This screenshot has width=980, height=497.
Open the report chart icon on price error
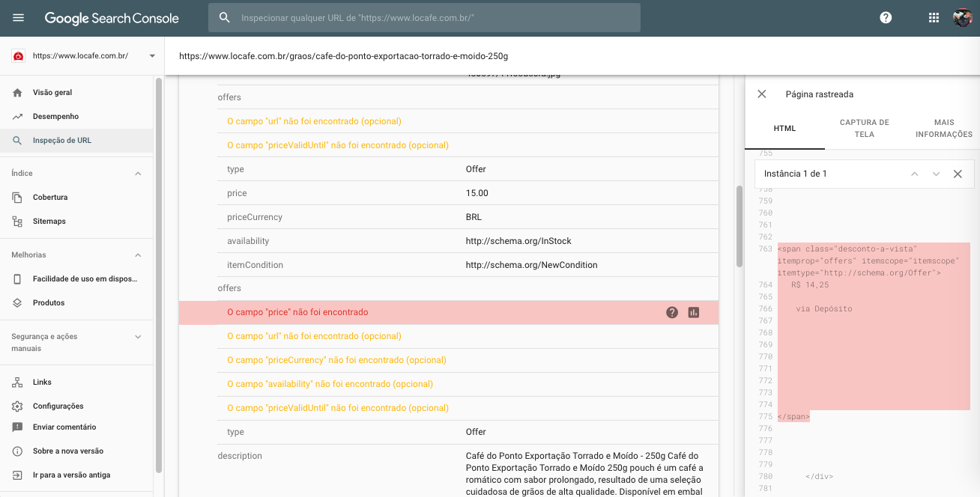tap(694, 313)
